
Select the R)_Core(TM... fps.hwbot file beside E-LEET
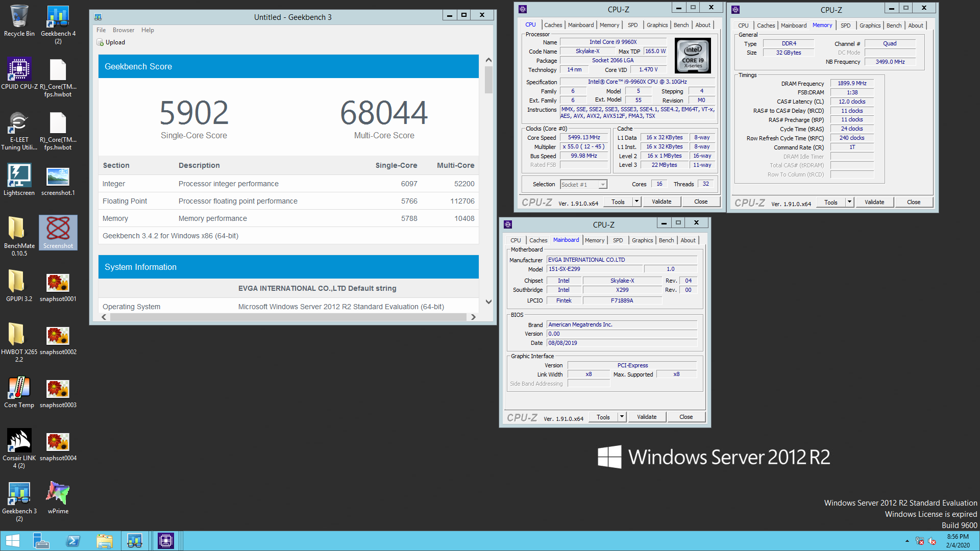[x=58, y=131]
